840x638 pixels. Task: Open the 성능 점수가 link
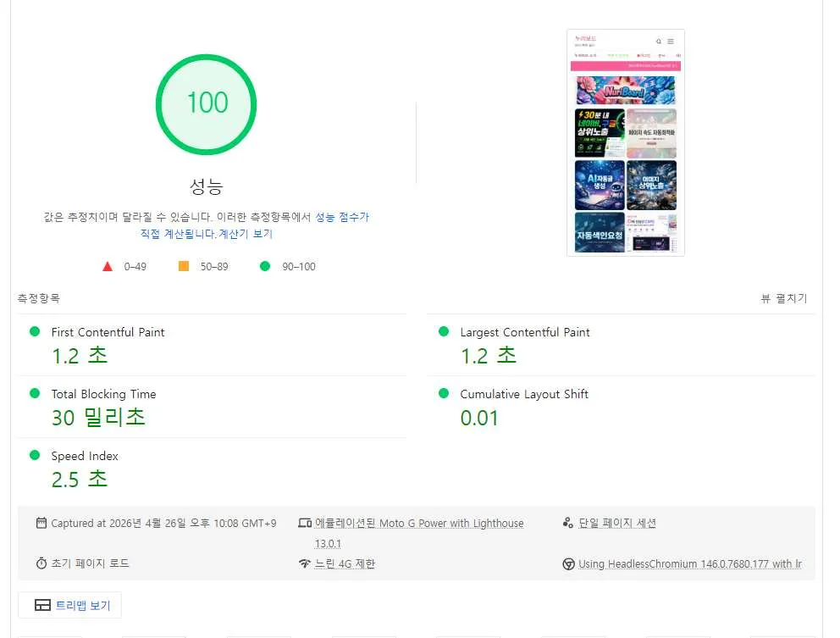point(341,216)
